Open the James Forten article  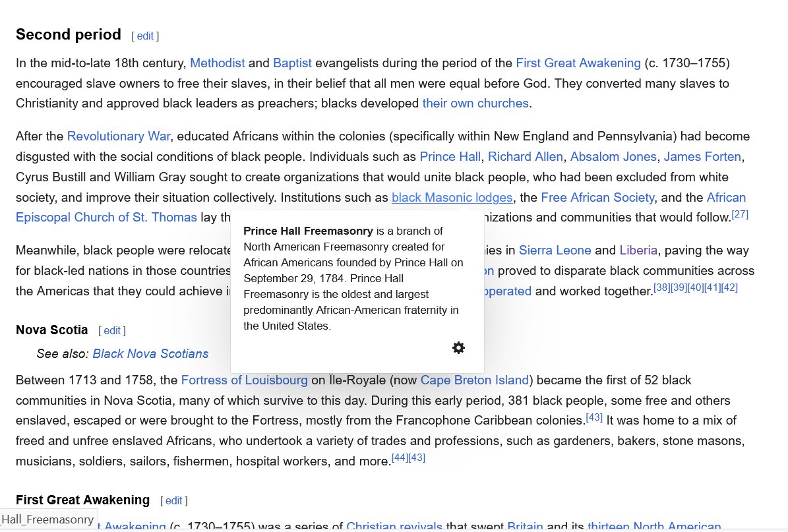tap(702, 157)
